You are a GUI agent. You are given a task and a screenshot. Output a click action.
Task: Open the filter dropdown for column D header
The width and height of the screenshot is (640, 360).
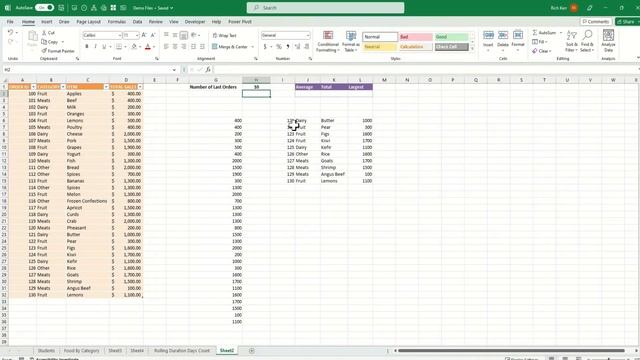click(140, 87)
